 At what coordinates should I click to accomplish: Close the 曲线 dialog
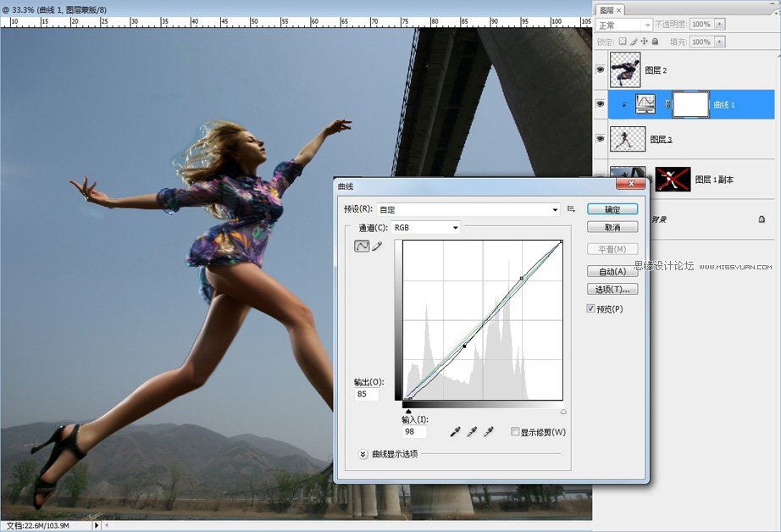(630, 183)
